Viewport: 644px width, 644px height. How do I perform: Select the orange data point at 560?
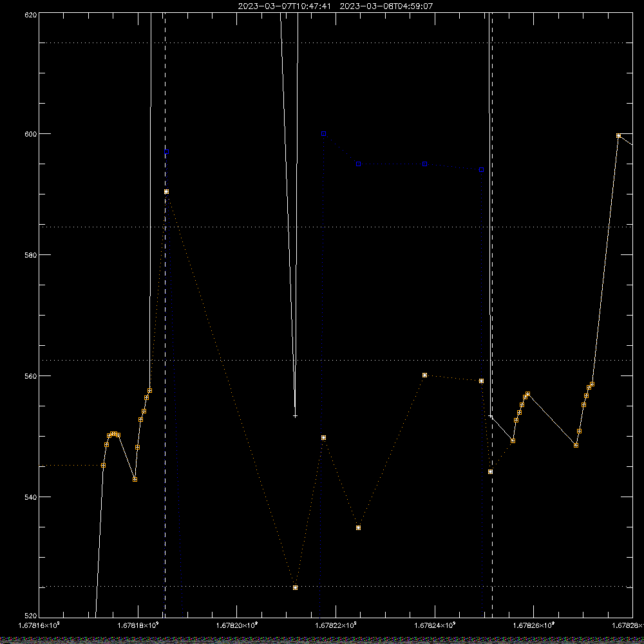(424, 375)
